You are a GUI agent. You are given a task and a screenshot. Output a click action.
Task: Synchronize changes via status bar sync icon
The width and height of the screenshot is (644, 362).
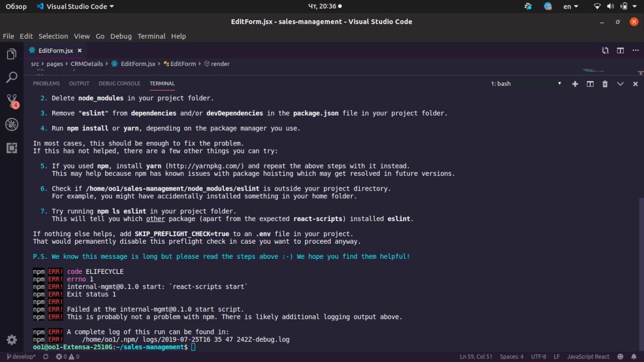(x=46, y=356)
